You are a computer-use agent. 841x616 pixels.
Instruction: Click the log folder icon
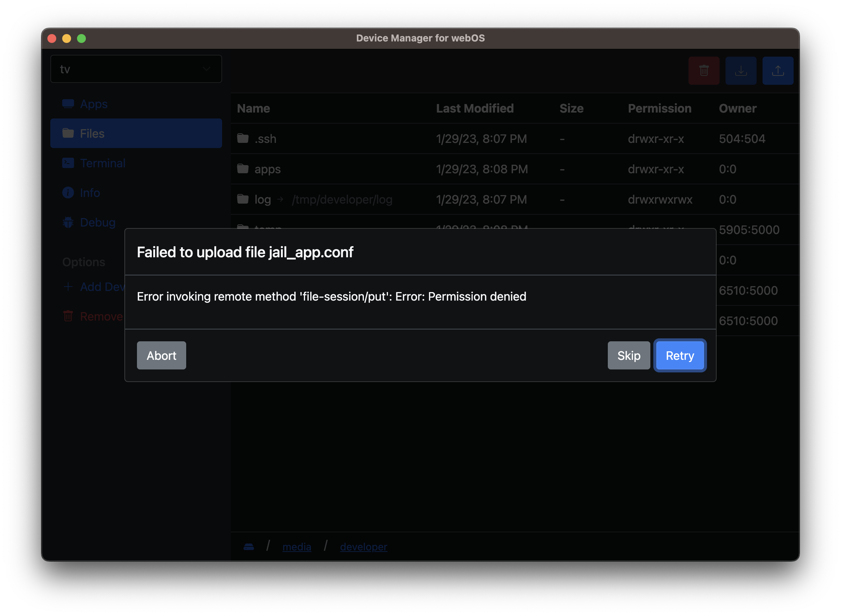click(x=243, y=199)
